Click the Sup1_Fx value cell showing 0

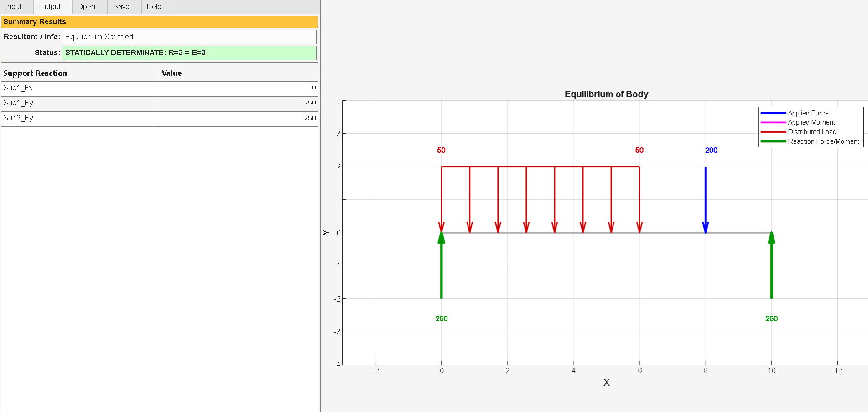[x=239, y=88]
